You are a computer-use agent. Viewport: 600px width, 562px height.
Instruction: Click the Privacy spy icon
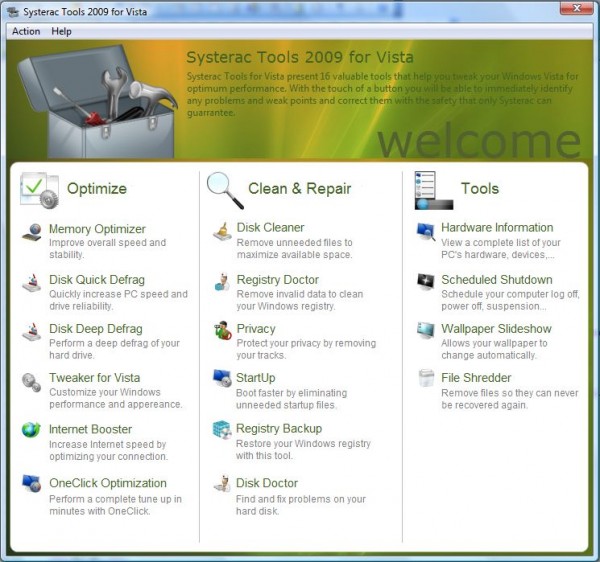tap(222, 331)
